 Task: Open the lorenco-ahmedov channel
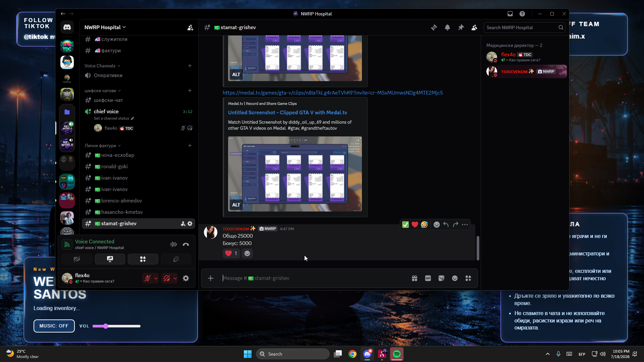(139, 201)
